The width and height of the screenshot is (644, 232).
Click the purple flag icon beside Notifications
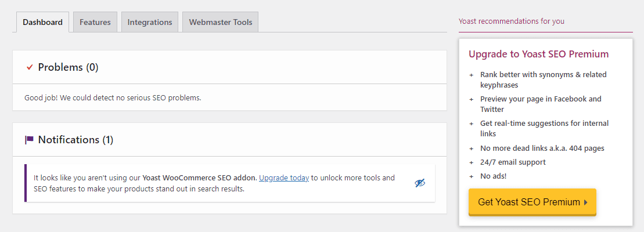30,140
